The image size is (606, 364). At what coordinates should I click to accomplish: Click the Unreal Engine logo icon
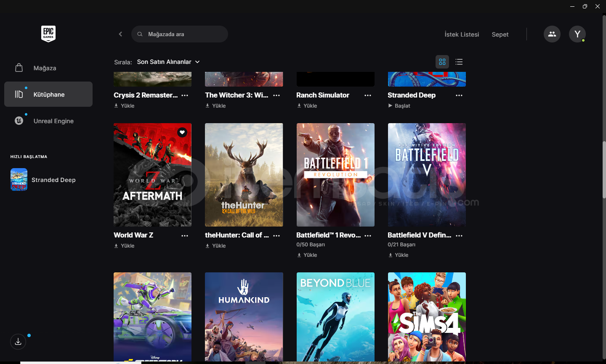(19, 121)
